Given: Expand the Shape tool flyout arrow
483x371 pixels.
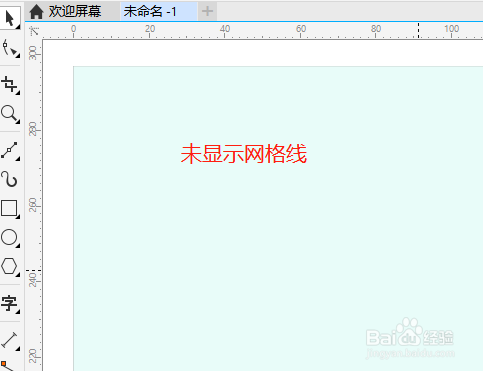Looking at the screenshot, I should pos(18,56).
